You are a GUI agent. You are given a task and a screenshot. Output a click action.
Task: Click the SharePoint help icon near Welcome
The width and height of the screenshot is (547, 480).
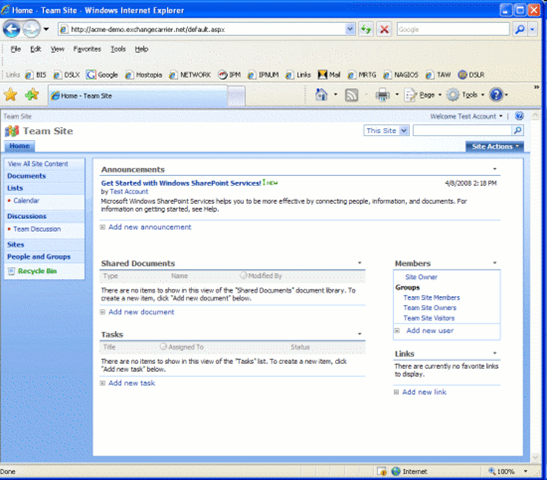pos(519,116)
